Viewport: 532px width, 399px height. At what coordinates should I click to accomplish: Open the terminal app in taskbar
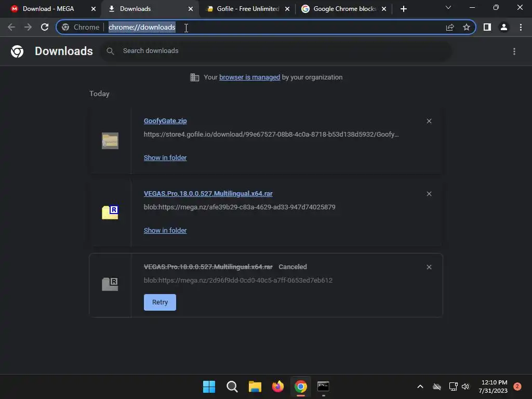coord(323,387)
